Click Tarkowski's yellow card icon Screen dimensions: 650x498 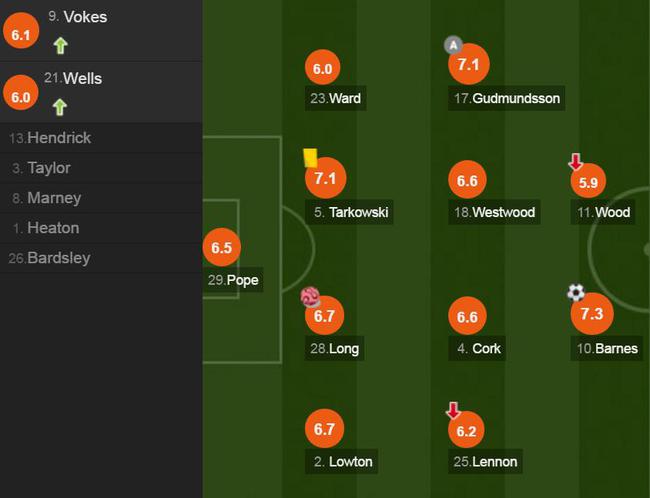point(310,158)
